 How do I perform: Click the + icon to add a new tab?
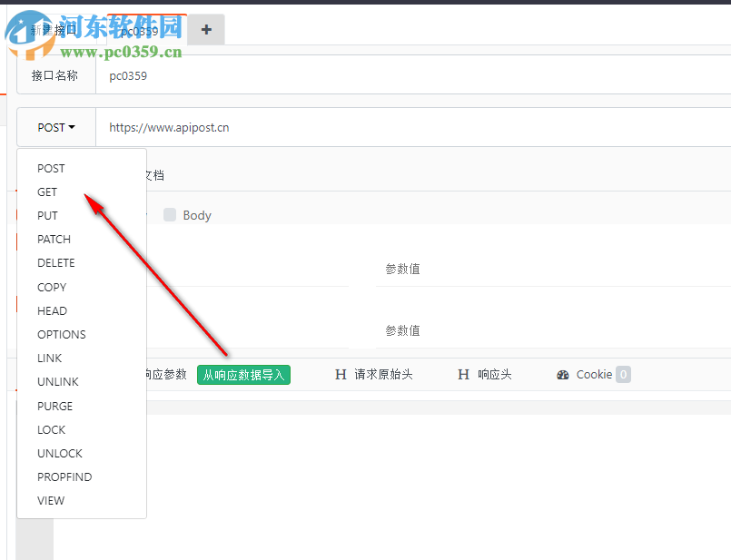tap(205, 29)
